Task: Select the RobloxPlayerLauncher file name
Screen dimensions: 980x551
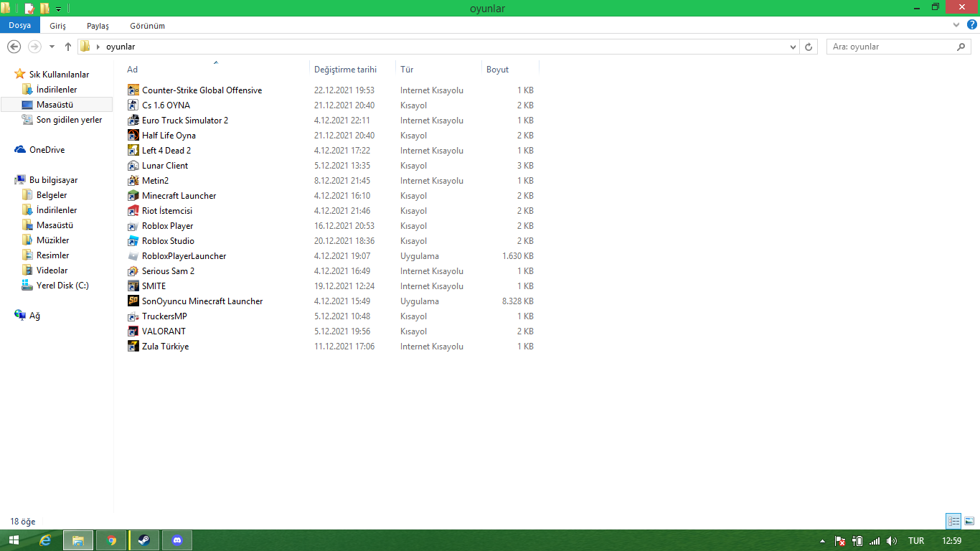Action: (x=184, y=256)
